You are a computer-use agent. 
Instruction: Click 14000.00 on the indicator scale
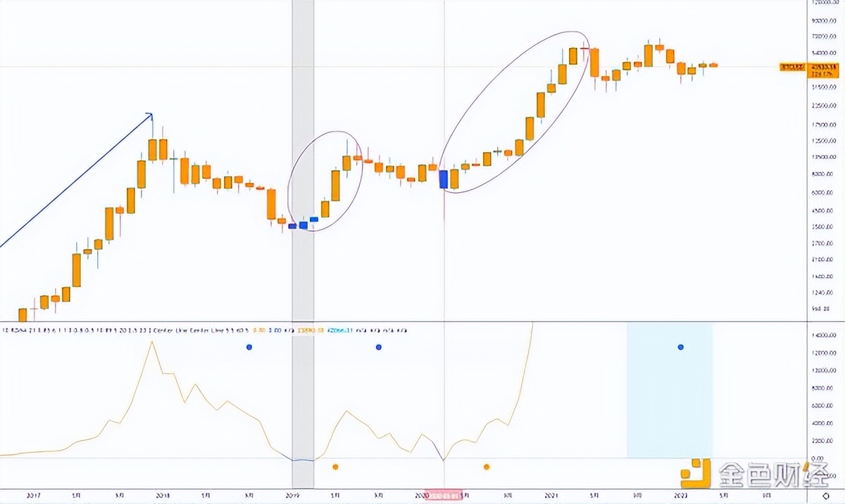[823, 336]
